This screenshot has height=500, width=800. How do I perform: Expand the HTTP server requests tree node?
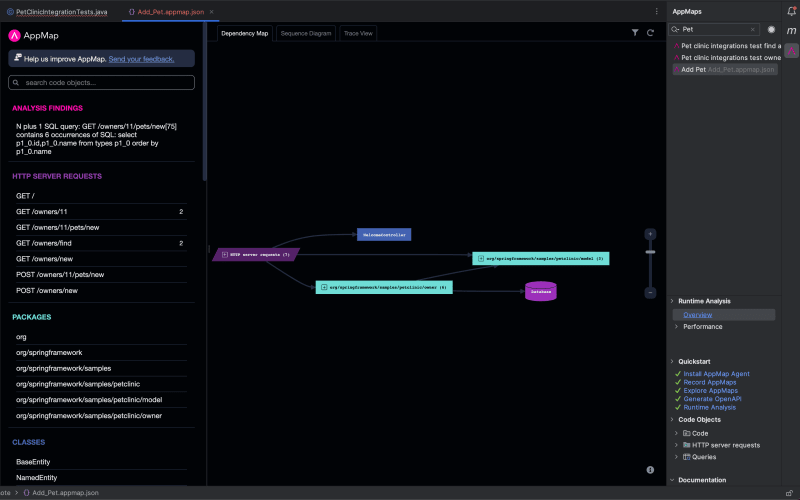[677, 445]
